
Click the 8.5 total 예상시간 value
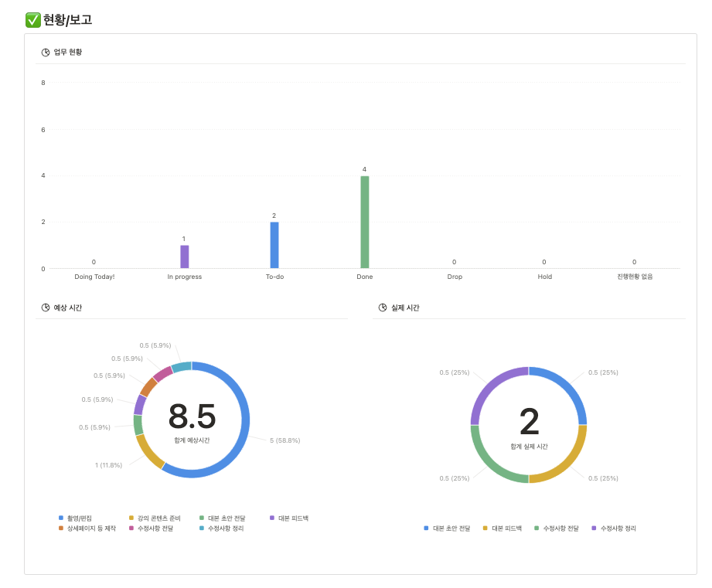click(x=192, y=416)
